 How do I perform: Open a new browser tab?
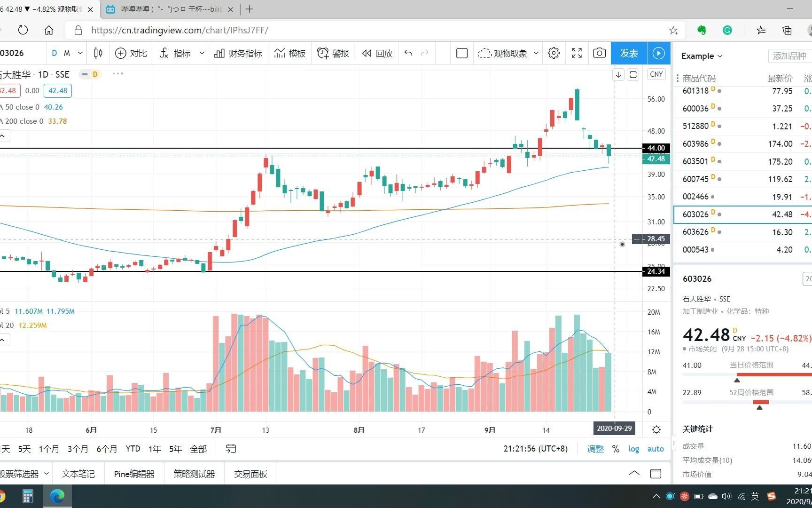[x=250, y=9]
